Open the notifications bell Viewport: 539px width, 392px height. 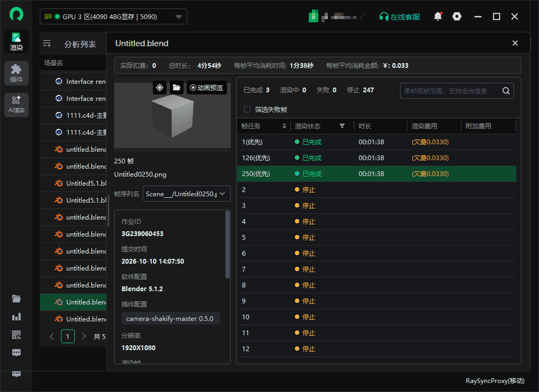[438, 16]
